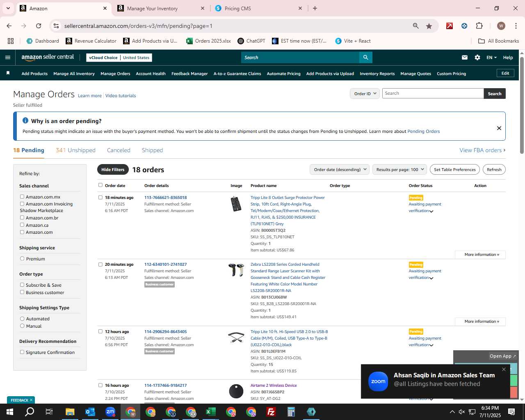Screen dimensions: 525x420
Task: Open the Seller Central hamburger menu
Action: point(7,57)
